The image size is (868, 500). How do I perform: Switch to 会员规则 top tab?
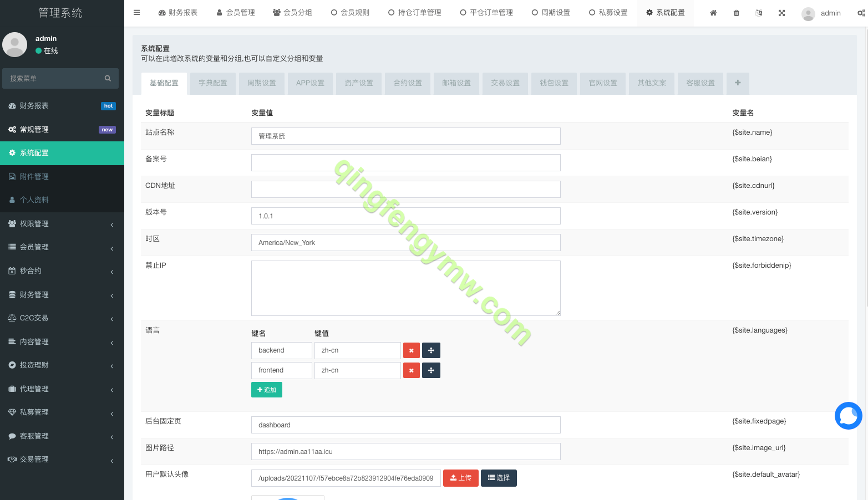pyautogui.click(x=351, y=13)
